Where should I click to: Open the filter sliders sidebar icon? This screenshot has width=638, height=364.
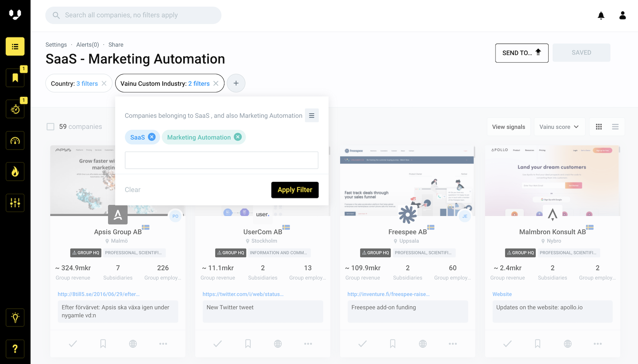15,203
